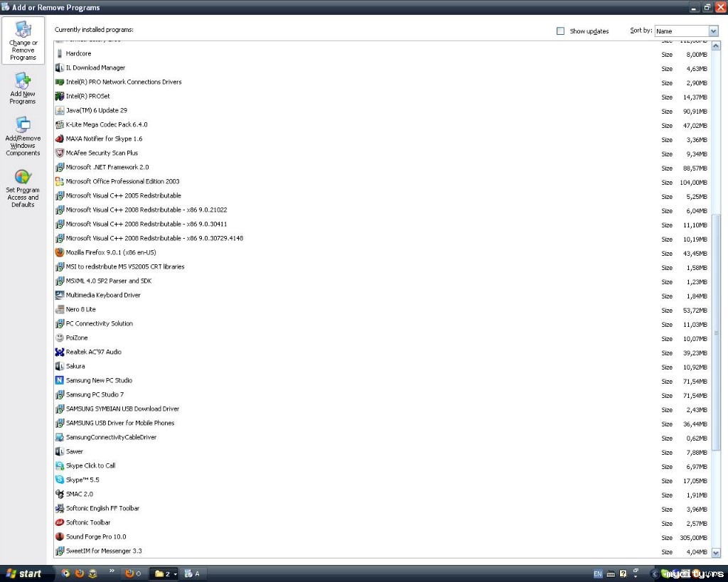Click SamsungConnectivityCableDriver icon

point(60,437)
